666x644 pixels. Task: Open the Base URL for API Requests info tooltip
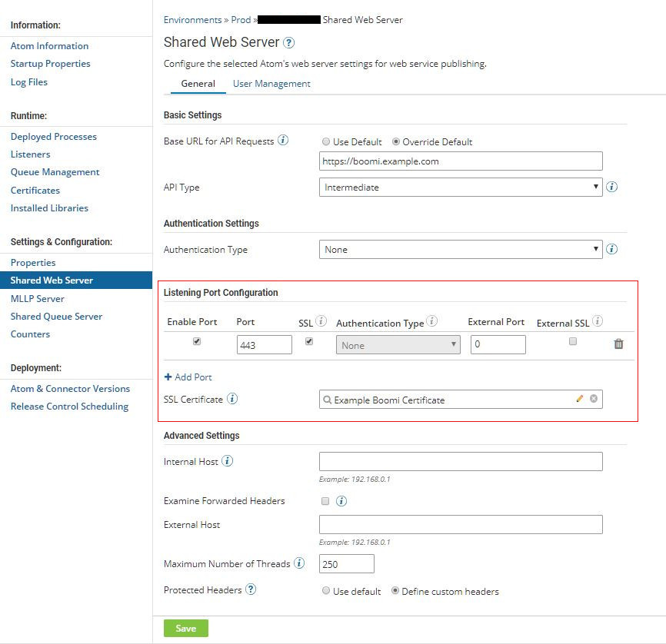coord(281,141)
